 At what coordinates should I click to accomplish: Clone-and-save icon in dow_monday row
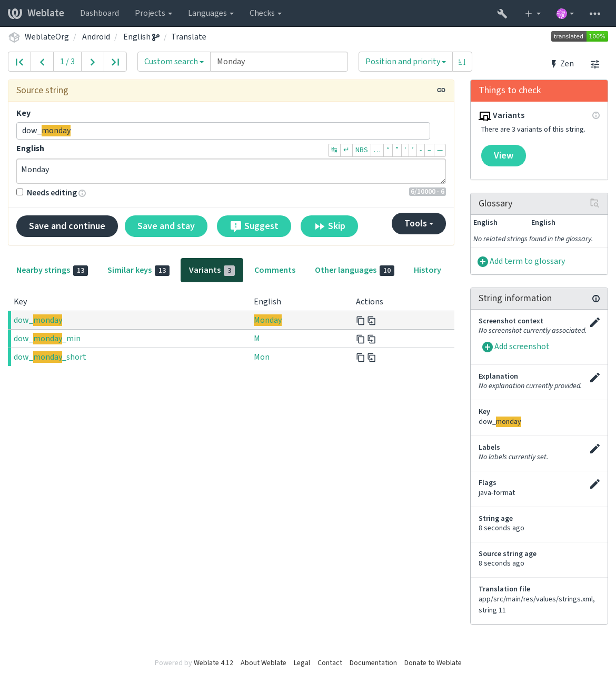372,321
